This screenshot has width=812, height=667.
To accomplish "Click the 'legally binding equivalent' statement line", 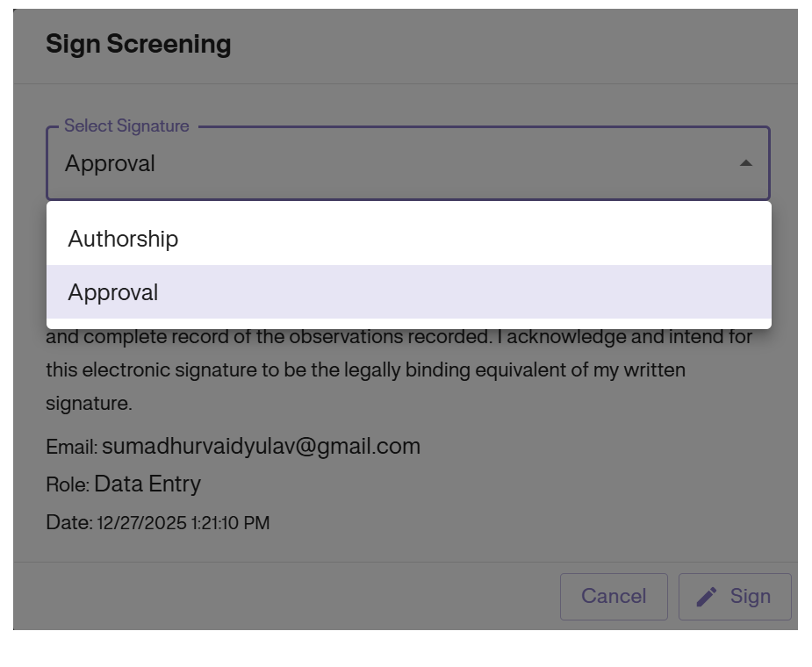I will (365, 370).
